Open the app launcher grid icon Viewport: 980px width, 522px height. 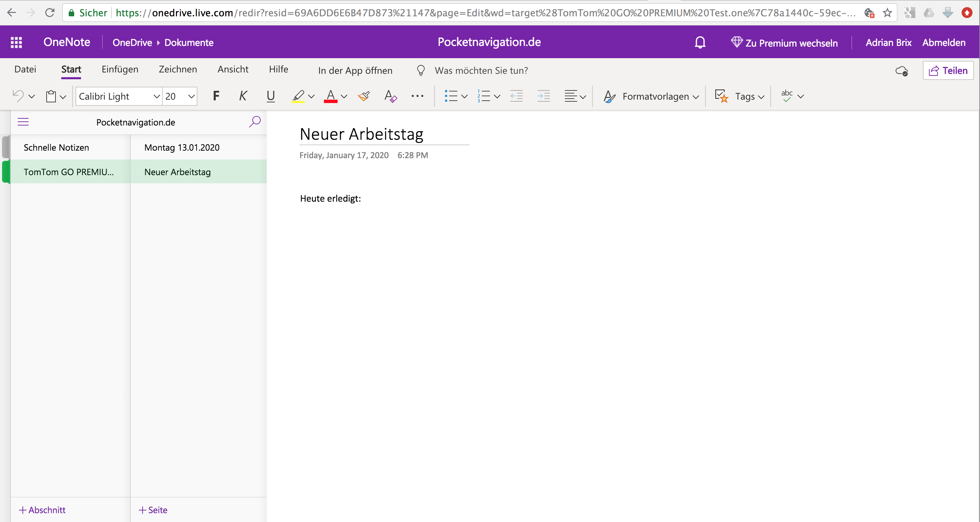coord(16,42)
